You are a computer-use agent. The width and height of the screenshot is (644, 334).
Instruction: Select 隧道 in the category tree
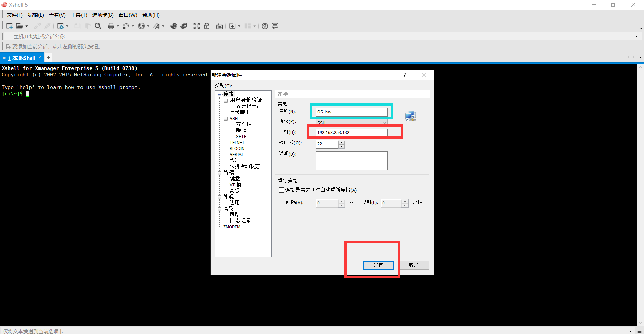point(241,130)
